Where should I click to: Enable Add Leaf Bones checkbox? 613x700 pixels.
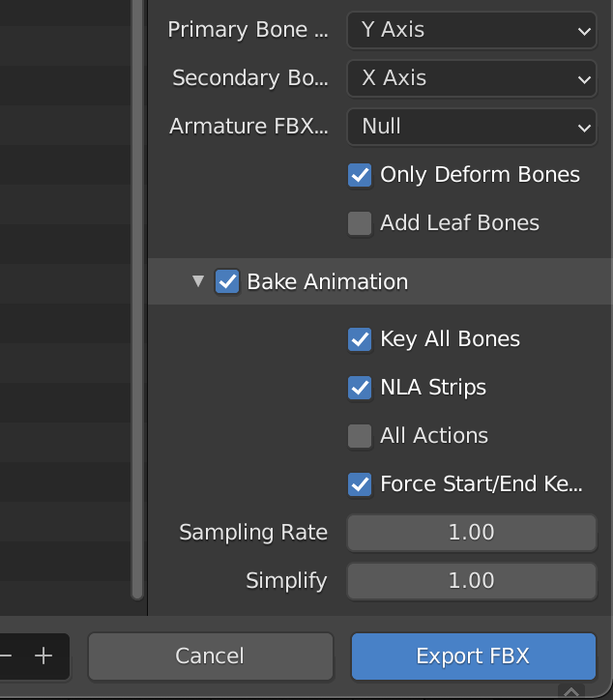pyautogui.click(x=360, y=223)
